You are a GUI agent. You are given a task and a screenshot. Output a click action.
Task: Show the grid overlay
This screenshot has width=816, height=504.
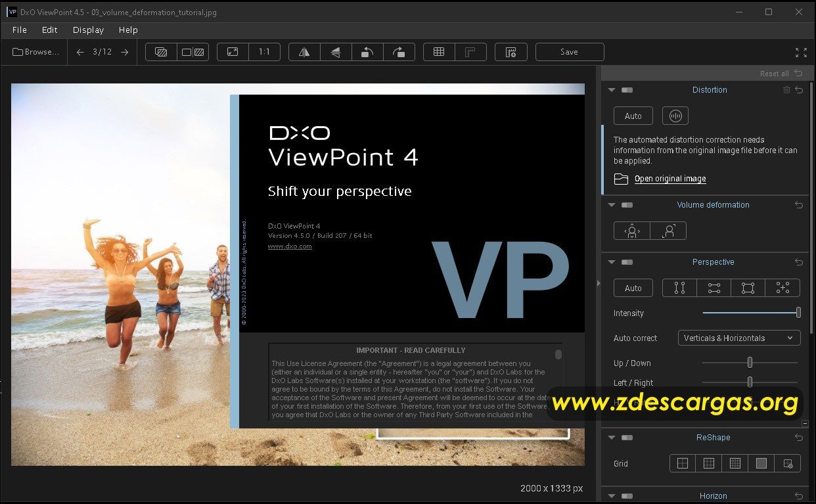pos(439,52)
